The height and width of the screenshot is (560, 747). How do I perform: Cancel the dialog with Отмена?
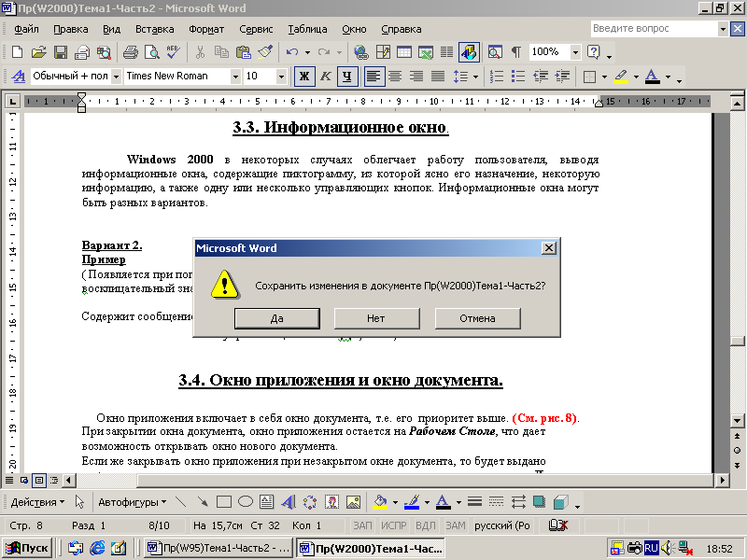(x=477, y=318)
